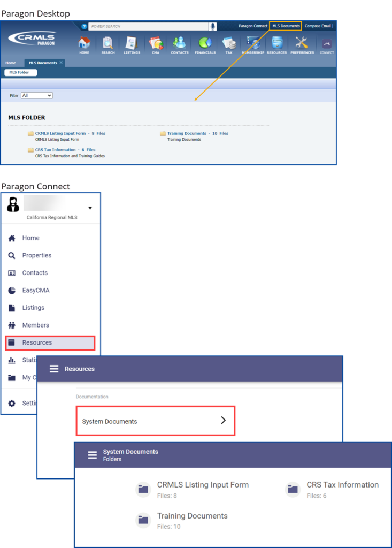
Task: Click the blue help question mark icon
Action: 84,26
